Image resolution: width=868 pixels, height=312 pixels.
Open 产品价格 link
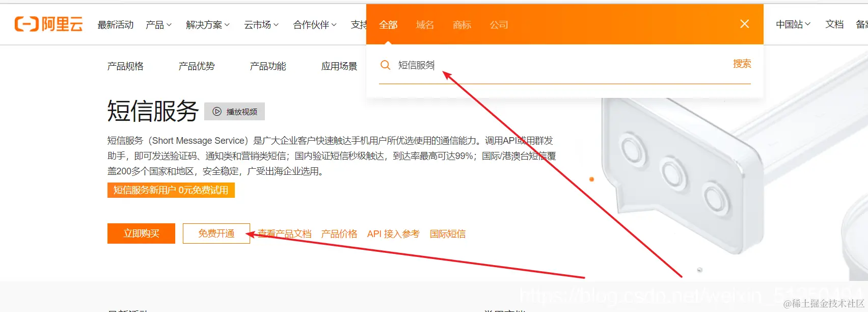[x=339, y=233]
